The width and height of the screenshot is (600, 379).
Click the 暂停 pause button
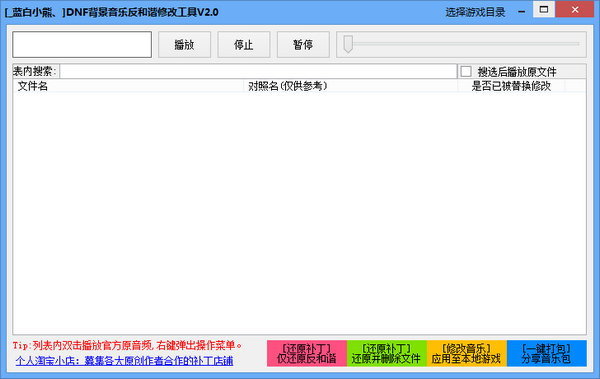click(x=303, y=45)
